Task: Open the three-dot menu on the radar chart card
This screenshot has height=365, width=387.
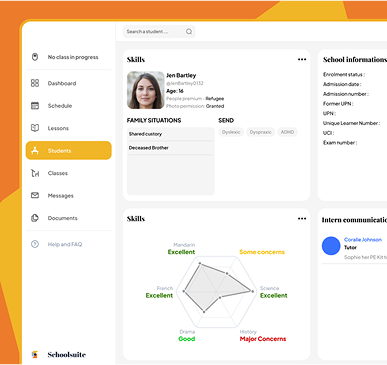Action: pos(302,219)
